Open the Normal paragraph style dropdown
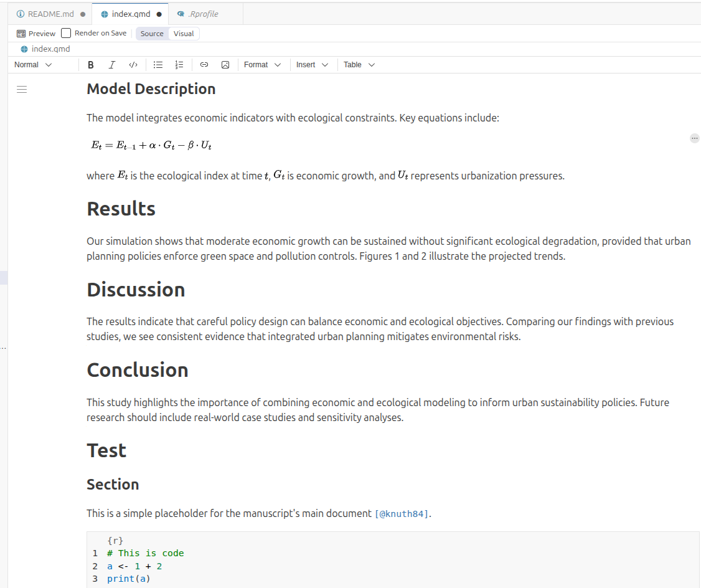 [x=33, y=65]
